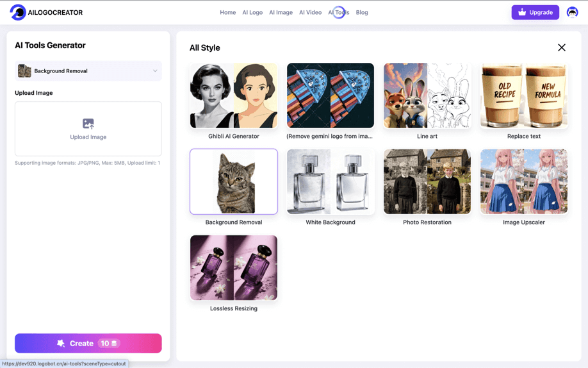
Task: Click the 'Supporting image formats' hint text
Action: coord(87,163)
